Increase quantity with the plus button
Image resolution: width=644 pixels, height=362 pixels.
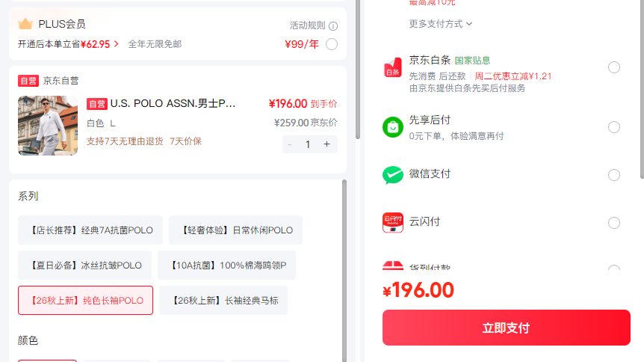326,144
